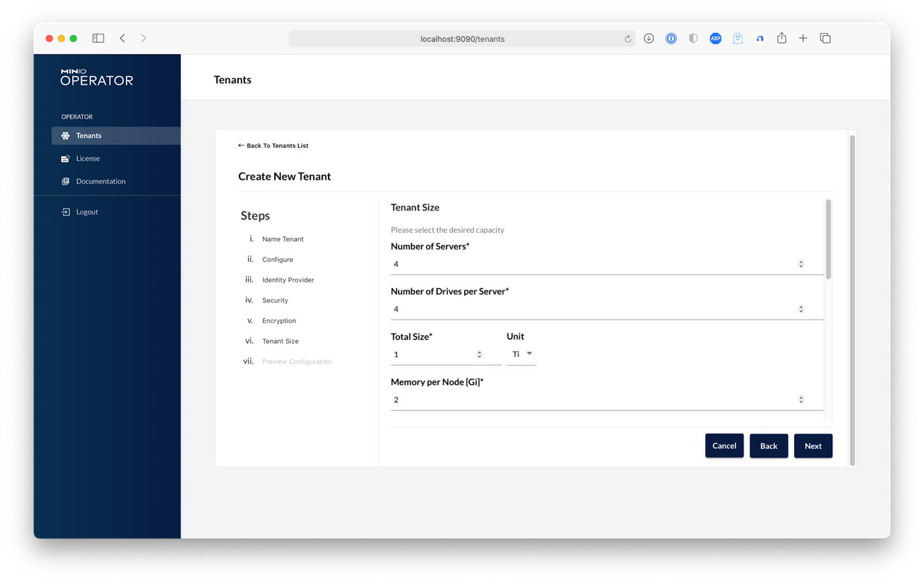
Task: Open the License page icon
Action: (66, 159)
